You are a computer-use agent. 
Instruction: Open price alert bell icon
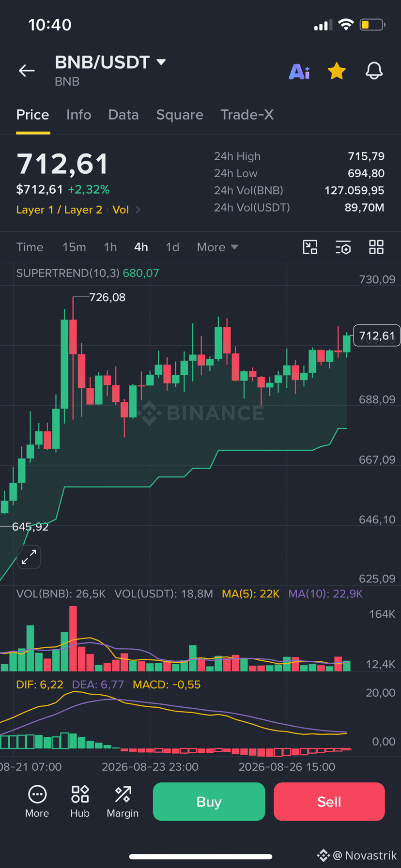point(374,71)
